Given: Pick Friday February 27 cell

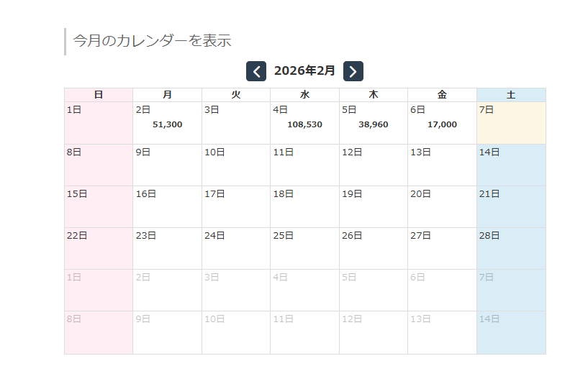Looking at the screenshot, I should click(442, 248).
